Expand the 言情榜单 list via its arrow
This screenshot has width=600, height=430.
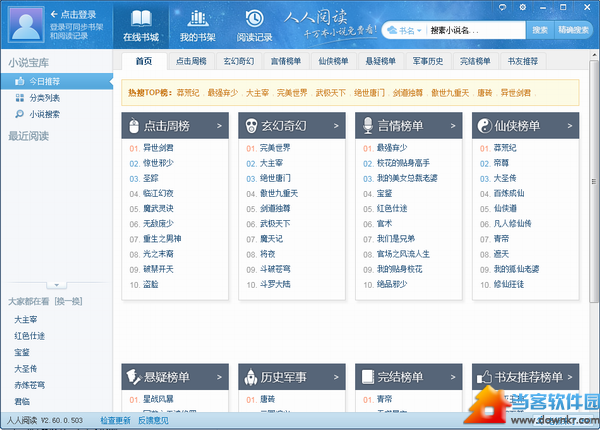point(453,126)
